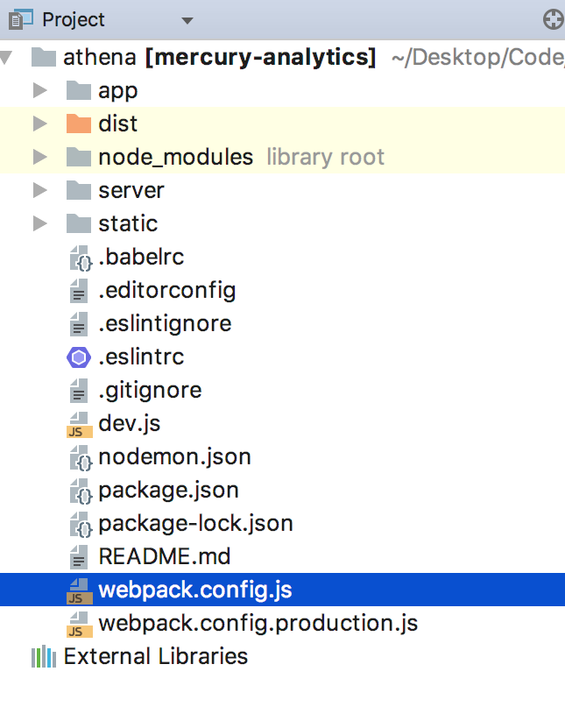Viewport: 565px width, 728px height.
Task: Select the .gitignore file
Action: pos(150,391)
